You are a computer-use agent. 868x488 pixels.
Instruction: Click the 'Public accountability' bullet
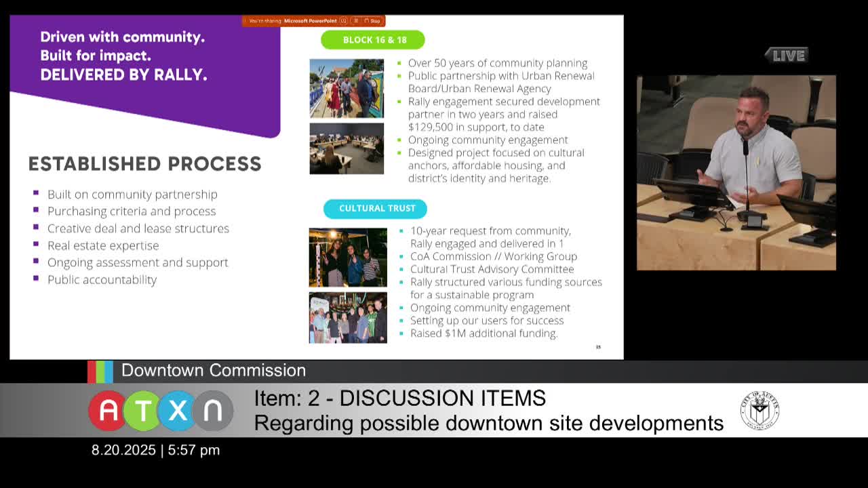click(102, 279)
